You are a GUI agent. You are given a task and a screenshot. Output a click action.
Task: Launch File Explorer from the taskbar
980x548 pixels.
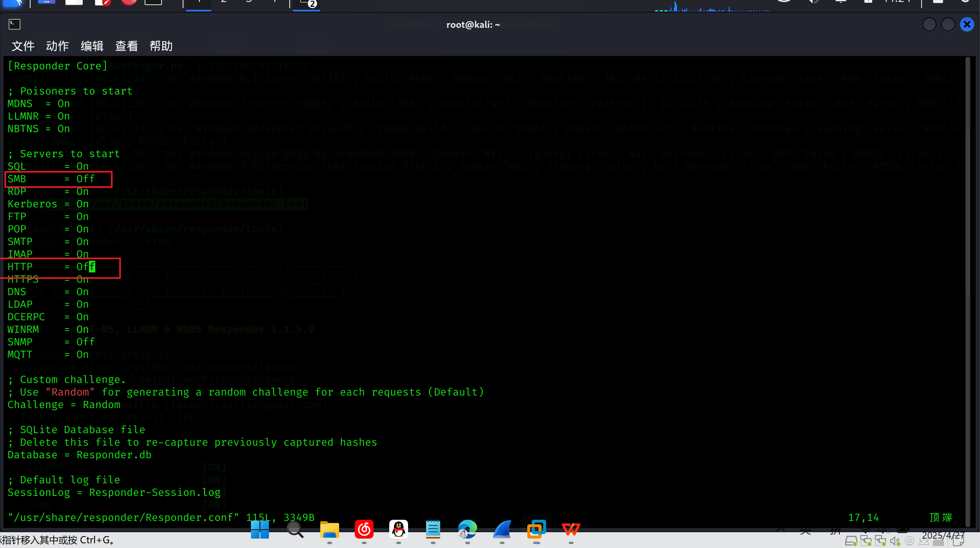329,530
